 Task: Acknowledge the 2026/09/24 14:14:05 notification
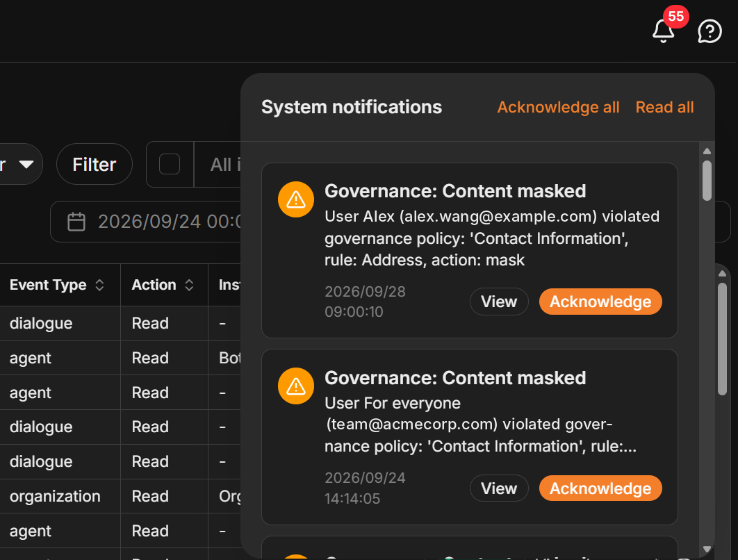[600, 488]
